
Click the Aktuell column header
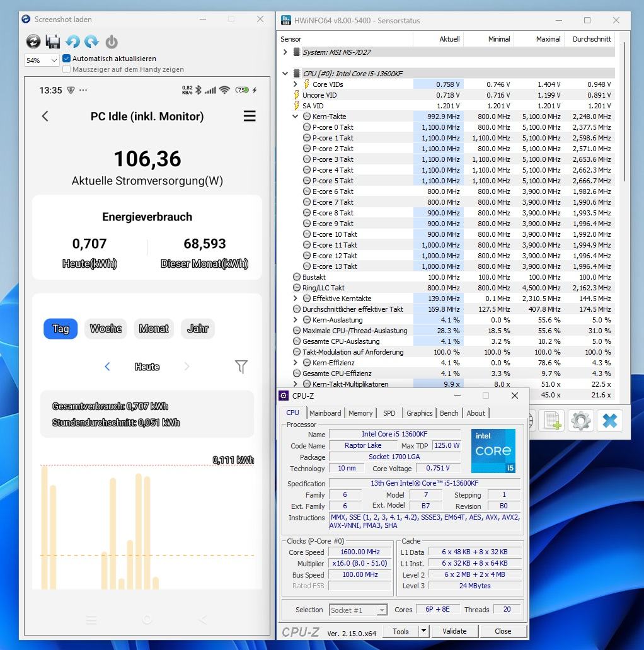point(439,39)
